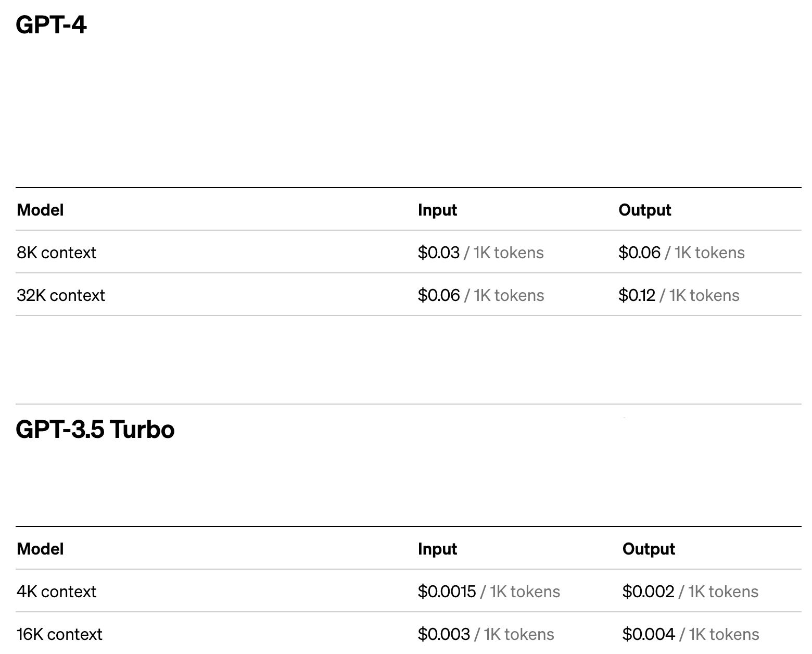The width and height of the screenshot is (812, 654).
Task: Click the $0.0015 input price for 4K context
Action: [447, 592]
